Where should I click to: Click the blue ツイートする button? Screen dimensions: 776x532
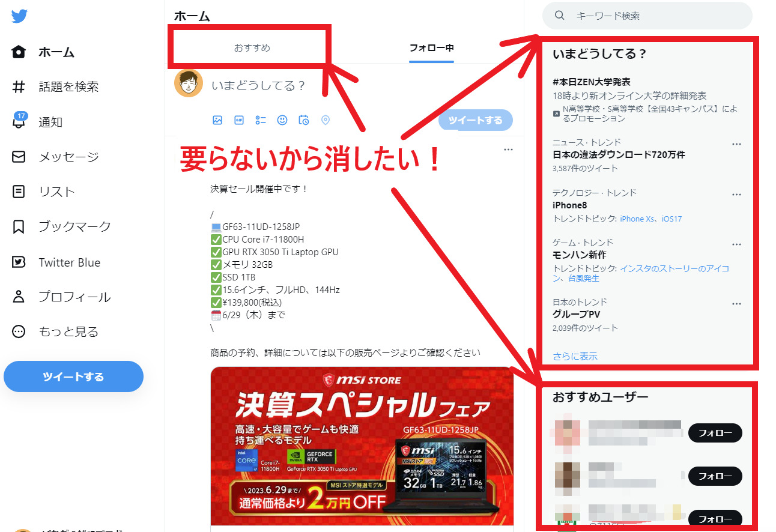(x=73, y=376)
